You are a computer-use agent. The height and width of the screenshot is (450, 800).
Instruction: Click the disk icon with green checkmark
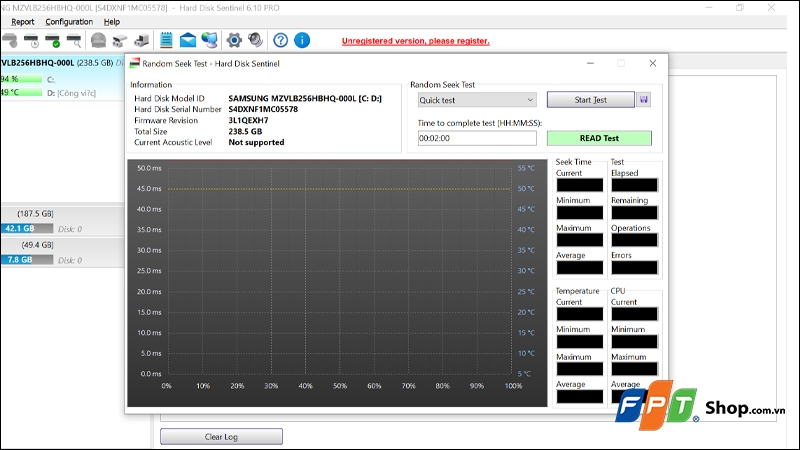(x=53, y=40)
